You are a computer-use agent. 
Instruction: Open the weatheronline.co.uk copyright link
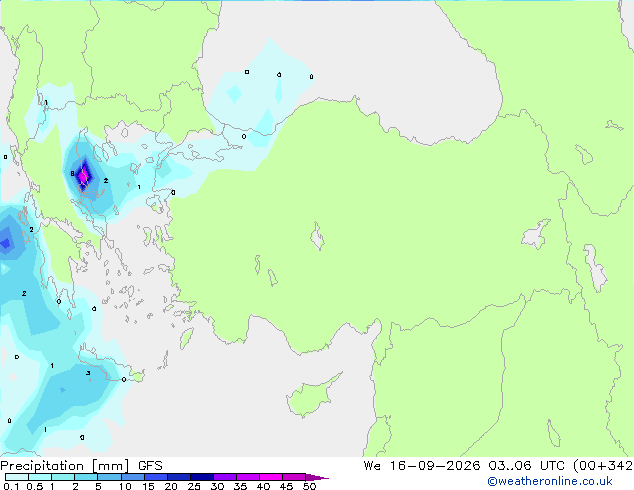(x=550, y=481)
